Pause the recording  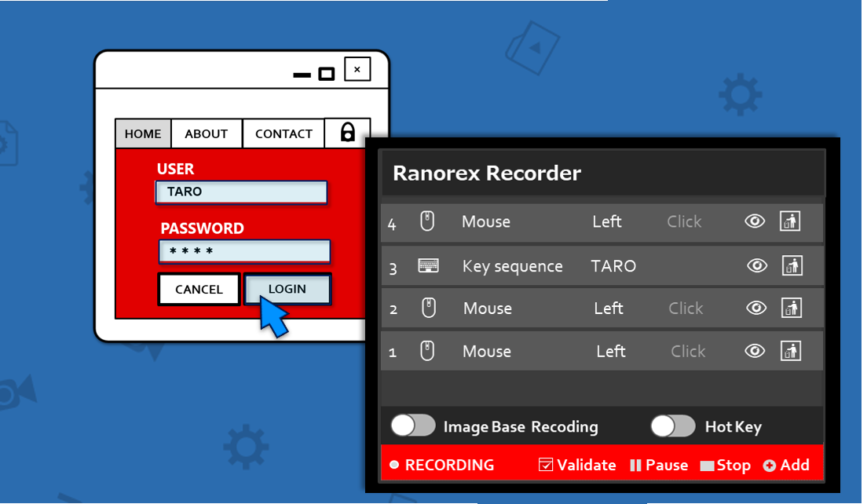tap(659, 466)
